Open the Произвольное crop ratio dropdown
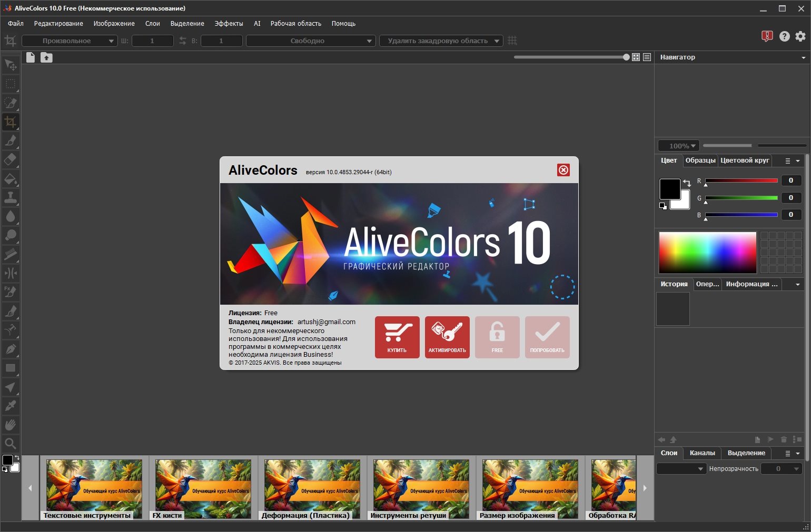The image size is (811, 532). pyautogui.click(x=69, y=41)
